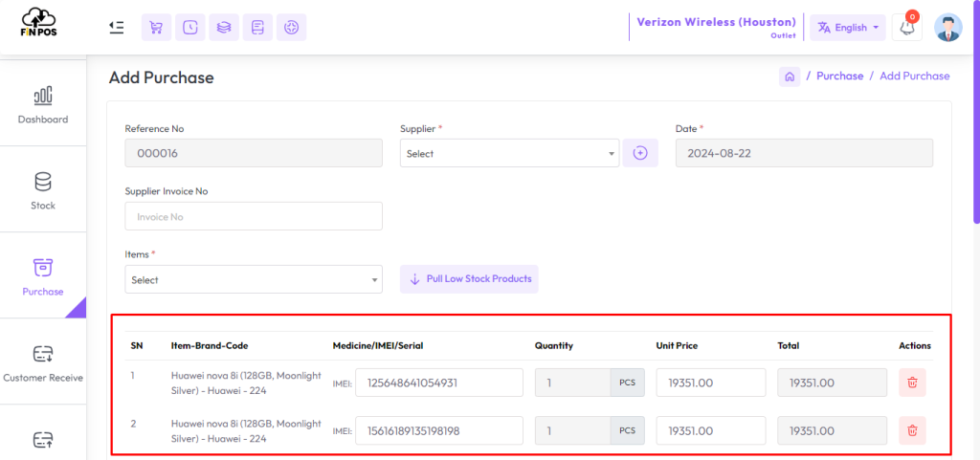
Task: Click Purchase breadcrumb link
Action: click(839, 77)
